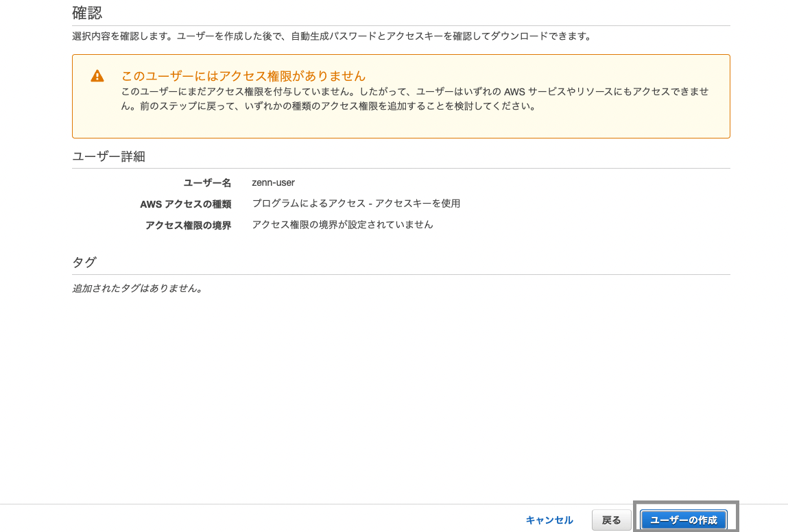Image resolution: width=788 pixels, height=532 pixels.
Task: Click the text 追加されたタグはありません。
Action: click(x=138, y=289)
